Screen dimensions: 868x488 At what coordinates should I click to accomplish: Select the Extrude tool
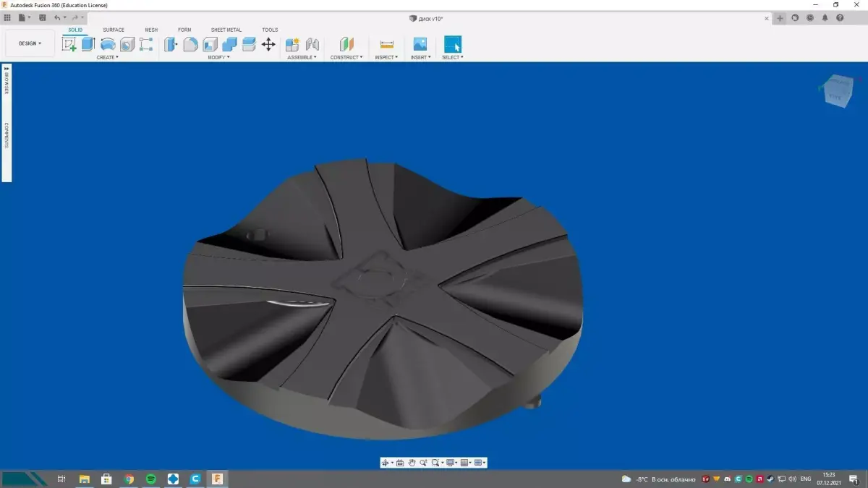[x=88, y=44]
